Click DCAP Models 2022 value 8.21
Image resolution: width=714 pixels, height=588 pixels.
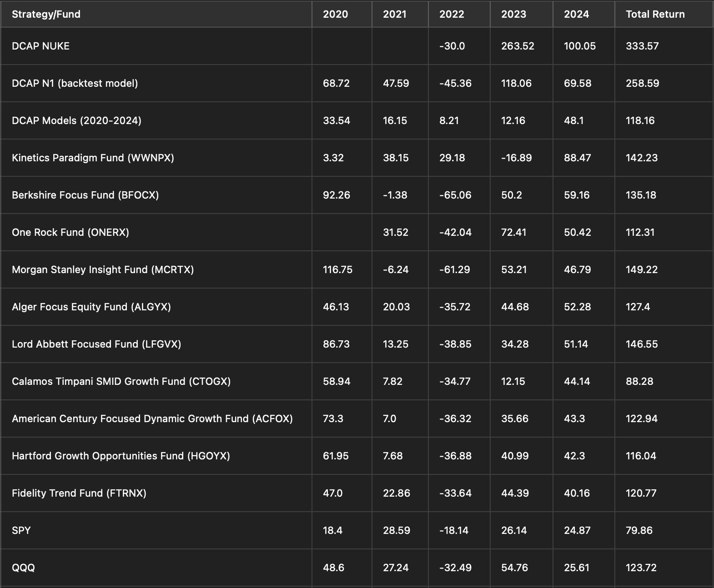449,120
